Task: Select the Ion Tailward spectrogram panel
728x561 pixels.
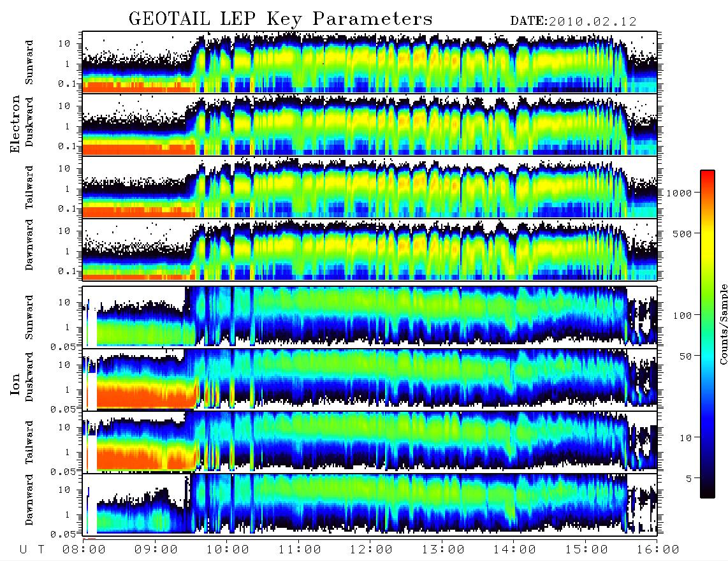Action: pyautogui.click(x=370, y=442)
